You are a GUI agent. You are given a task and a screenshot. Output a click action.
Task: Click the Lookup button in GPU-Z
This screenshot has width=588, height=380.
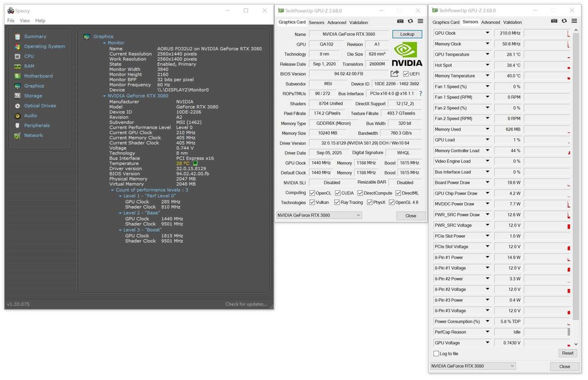tap(407, 34)
